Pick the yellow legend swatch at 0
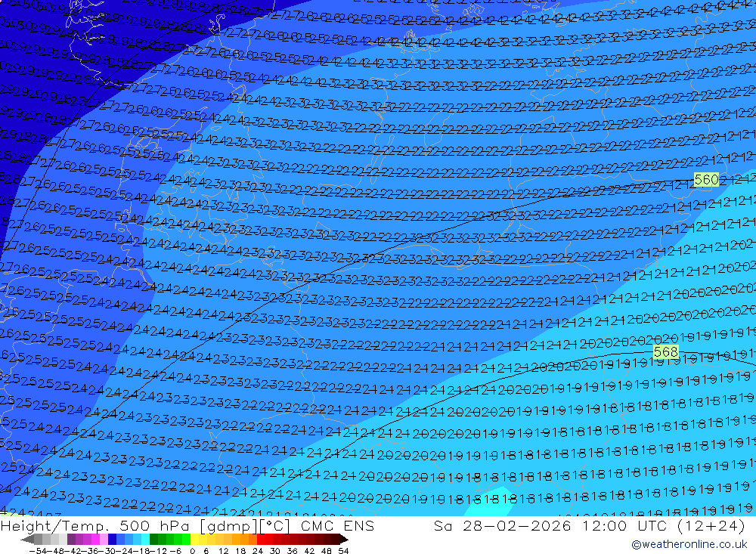756x554 pixels. [194, 540]
